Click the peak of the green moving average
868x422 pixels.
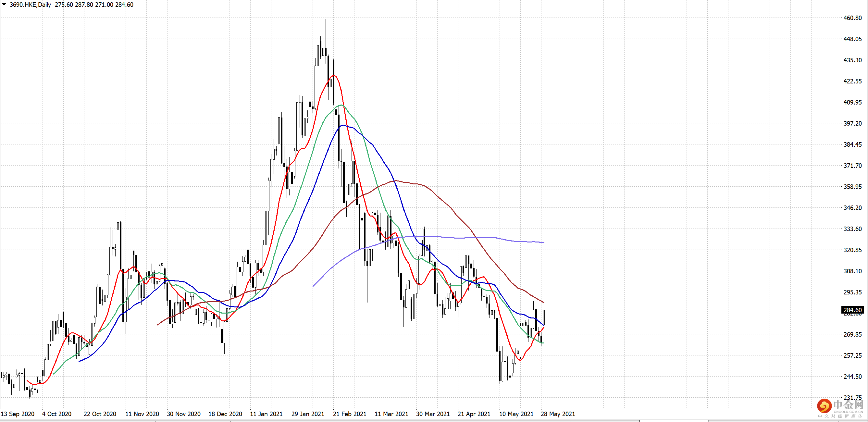pyautogui.click(x=341, y=105)
